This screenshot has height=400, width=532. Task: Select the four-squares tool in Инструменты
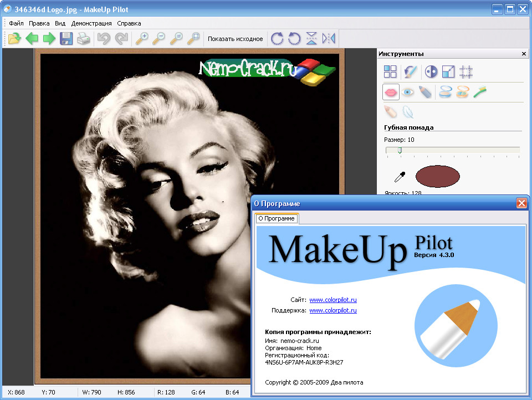click(x=390, y=71)
